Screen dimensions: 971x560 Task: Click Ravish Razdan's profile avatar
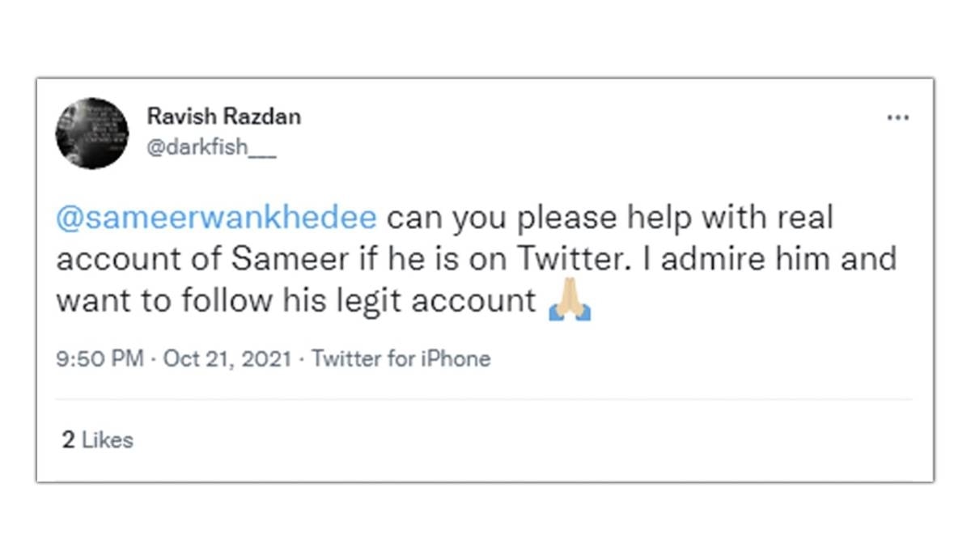coord(92,133)
